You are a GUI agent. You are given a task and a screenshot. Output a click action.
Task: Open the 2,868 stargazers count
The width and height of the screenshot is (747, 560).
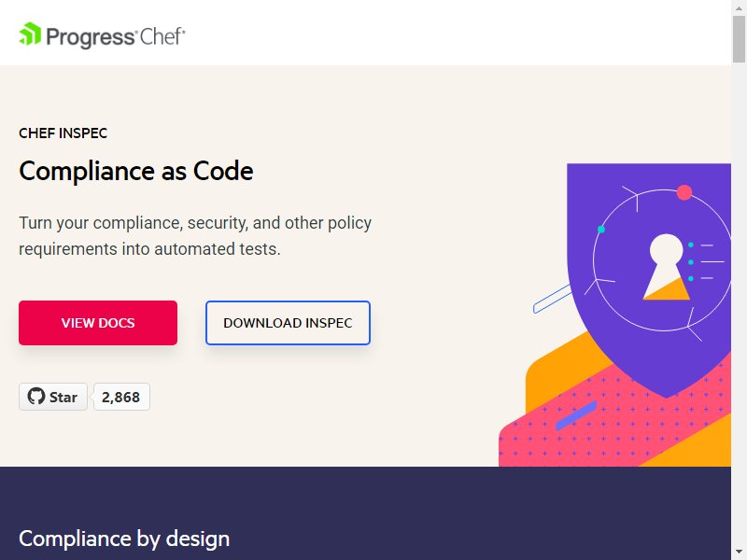point(121,397)
